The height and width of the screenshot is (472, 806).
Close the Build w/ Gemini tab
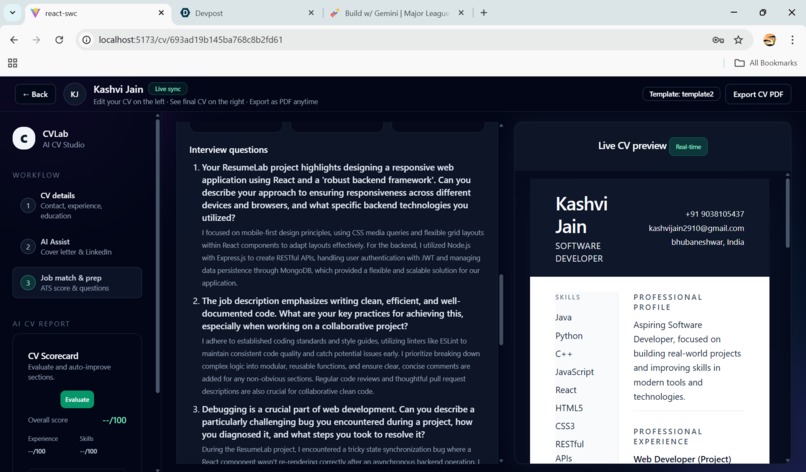coord(461,13)
